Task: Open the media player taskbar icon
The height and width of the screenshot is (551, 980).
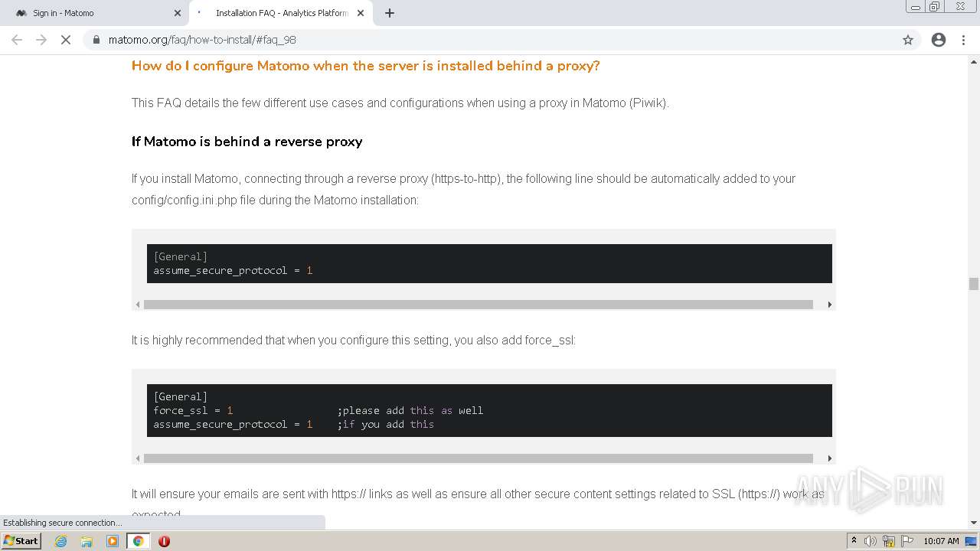Action: tap(113, 541)
